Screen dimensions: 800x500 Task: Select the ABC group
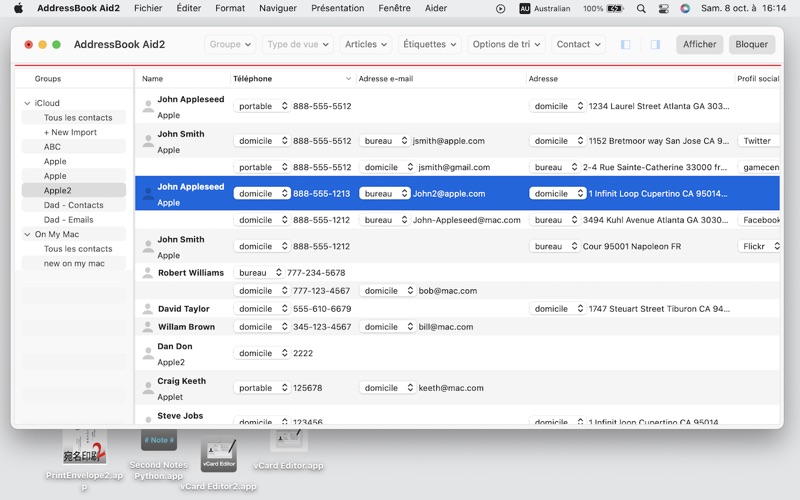coord(73,147)
